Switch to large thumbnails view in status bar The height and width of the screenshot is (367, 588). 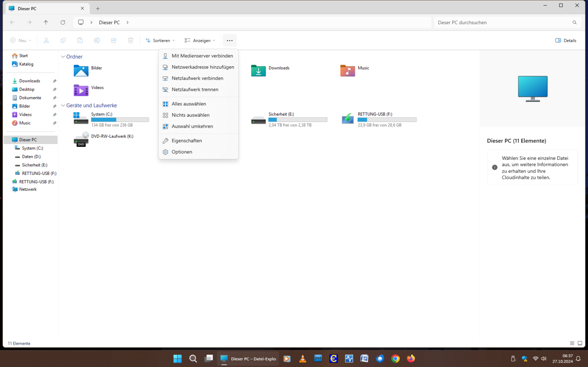(x=580, y=343)
